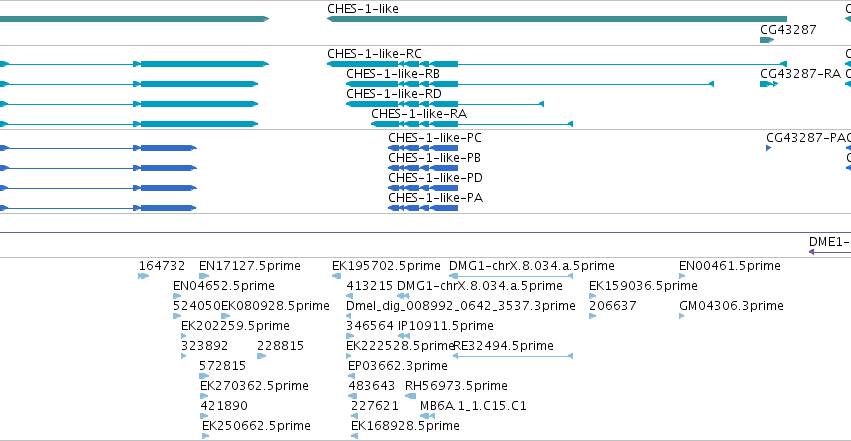Select the GM04306.3prime feature

pyautogui.click(x=731, y=306)
